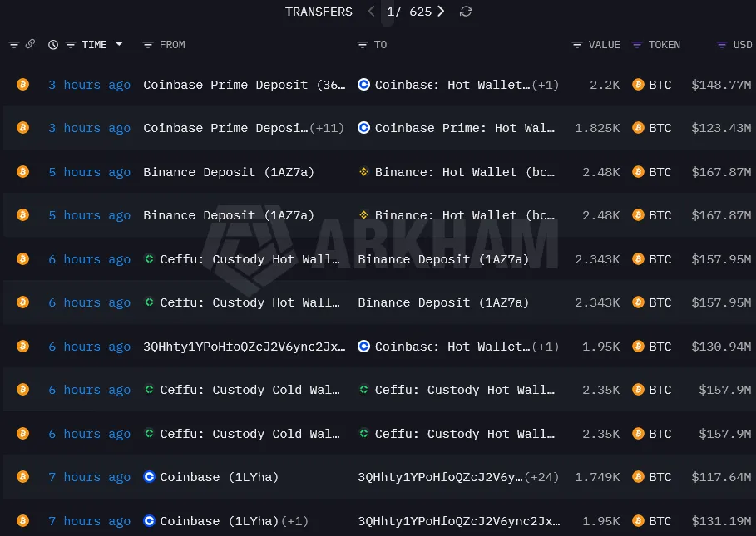Go to previous transfers page
The image size is (756, 536).
pyautogui.click(x=372, y=12)
